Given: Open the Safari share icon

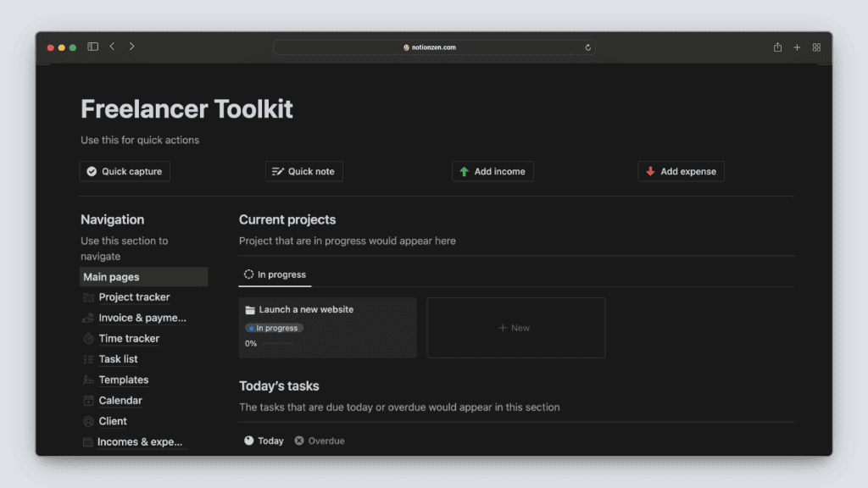Looking at the screenshot, I should 777,47.
